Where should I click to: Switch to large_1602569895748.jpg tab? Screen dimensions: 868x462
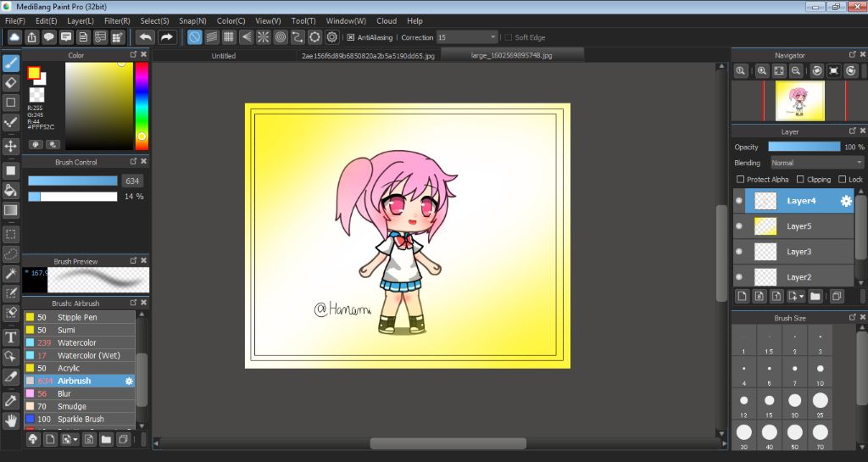pyautogui.click(x=511, y=55)
